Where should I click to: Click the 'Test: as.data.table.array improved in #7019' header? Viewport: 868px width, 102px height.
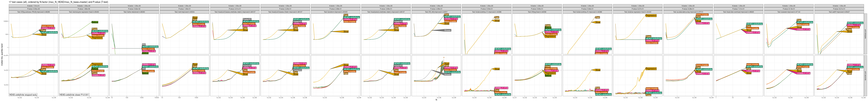[688, 12]
